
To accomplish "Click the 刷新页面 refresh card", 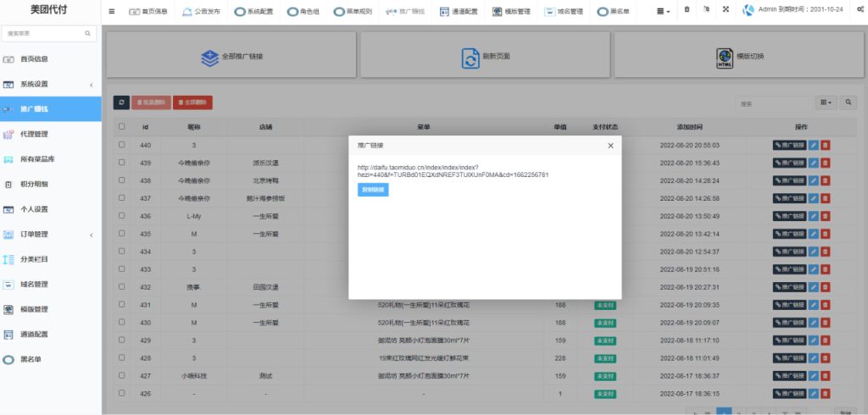I will [x=485, y=55].
